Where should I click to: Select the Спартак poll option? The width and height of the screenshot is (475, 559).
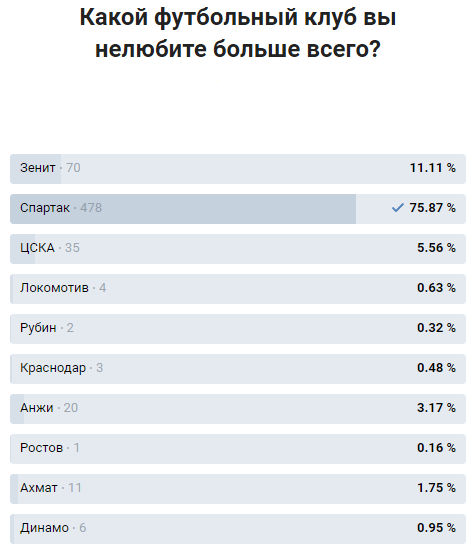pos(238,209)
